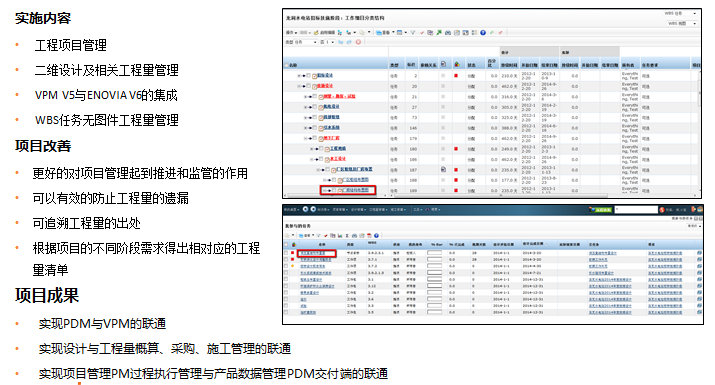Tick the select-all checkbox in tasks table header
The height and width of the screenshot is (385, 715).
[286, 245]
